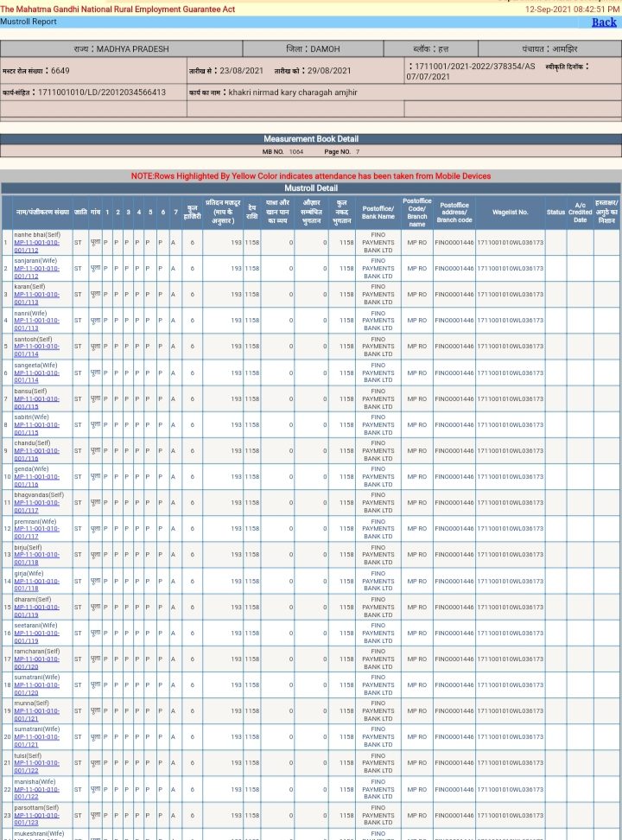Click Page NO. value 7
This screenshot has height=840, width=622.
click(358, 151)
